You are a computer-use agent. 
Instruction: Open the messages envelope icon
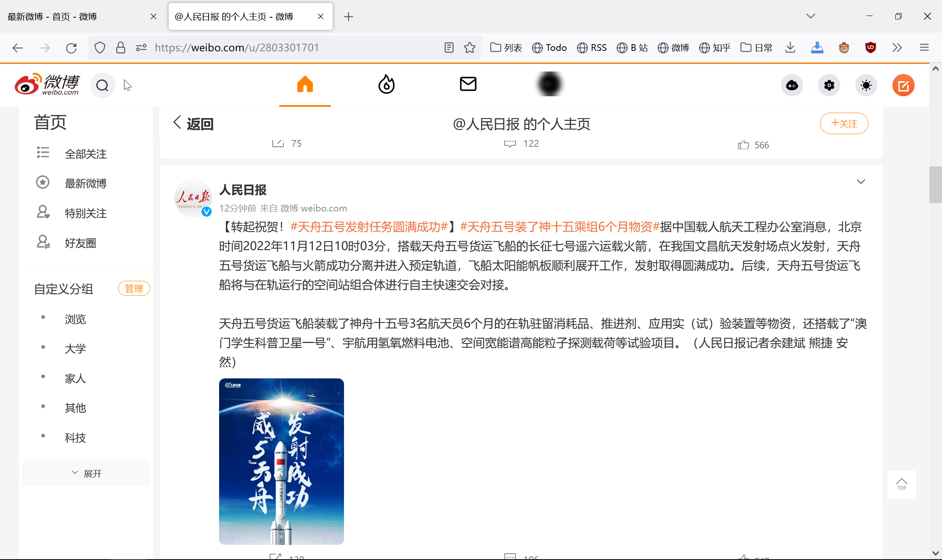coord(468,84)
